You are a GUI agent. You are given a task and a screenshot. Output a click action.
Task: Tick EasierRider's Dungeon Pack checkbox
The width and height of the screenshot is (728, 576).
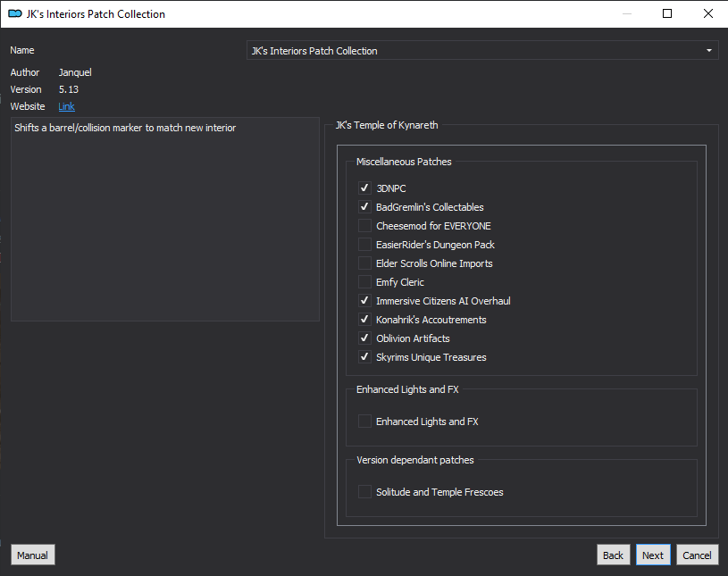click(364, 245)
